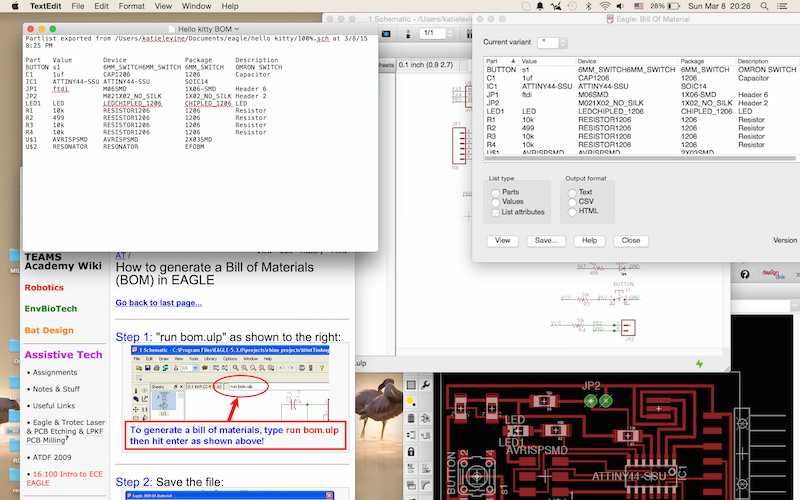This screenshot has width=800, height=500.
Task: Choose the CSV output format radio
Action: click(x=572, y=202)
